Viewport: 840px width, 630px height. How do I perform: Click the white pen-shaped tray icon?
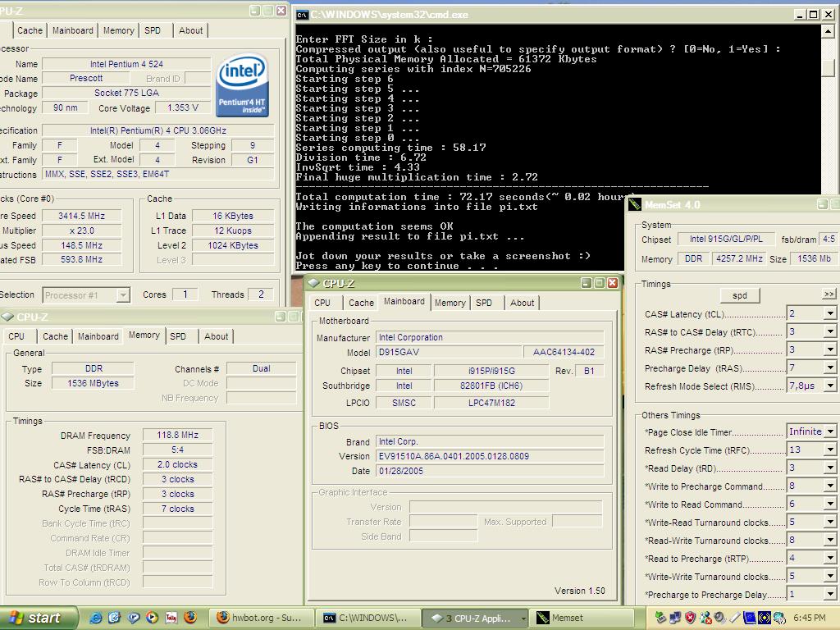pos(735,618)
